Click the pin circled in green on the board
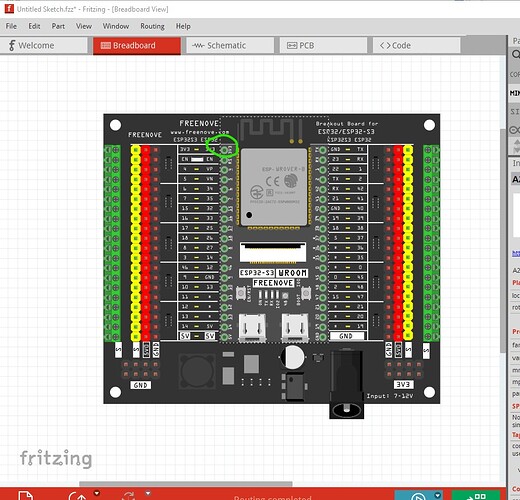This screenshot has height=500, width=520. [x=224, y=150]
